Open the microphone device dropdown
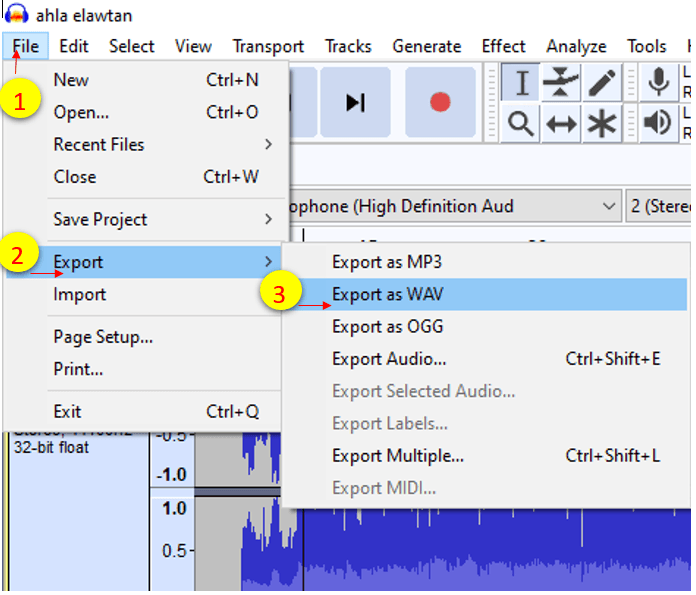Screen dimensions: 696x595 point(454,206)
